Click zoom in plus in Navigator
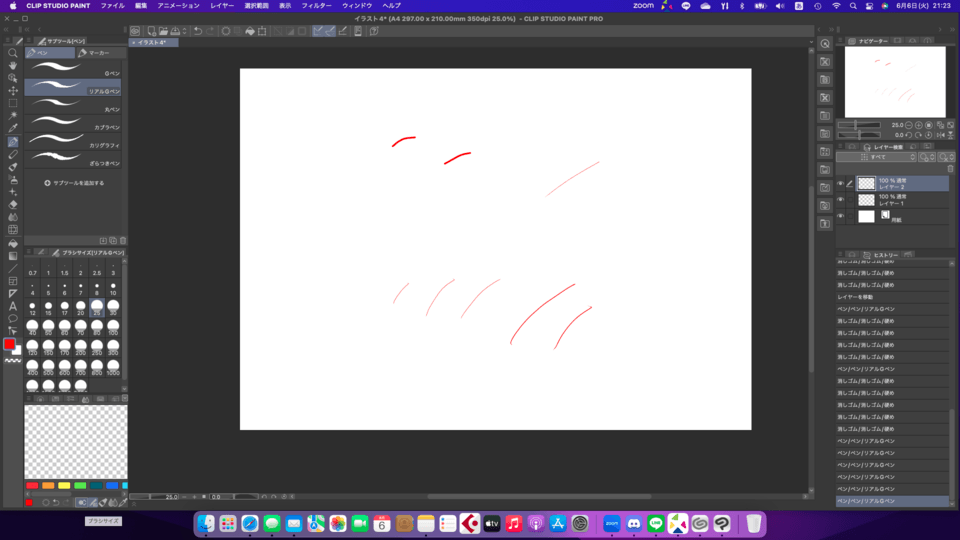Screen dimensions: 960x540 [918, 125]
